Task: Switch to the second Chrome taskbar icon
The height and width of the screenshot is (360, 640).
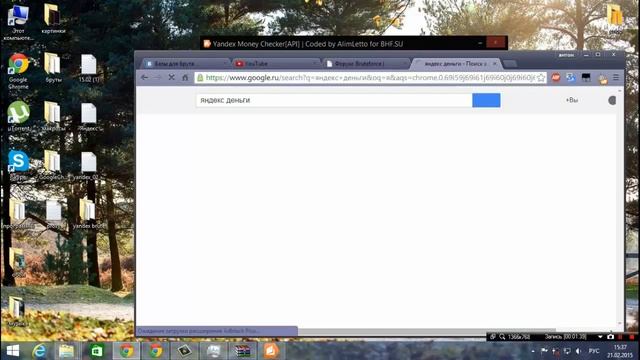Action: [155, 351]
